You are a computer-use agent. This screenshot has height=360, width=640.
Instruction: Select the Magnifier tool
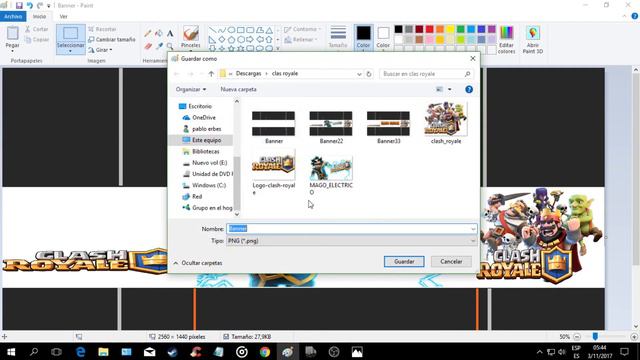coord(170,46)
